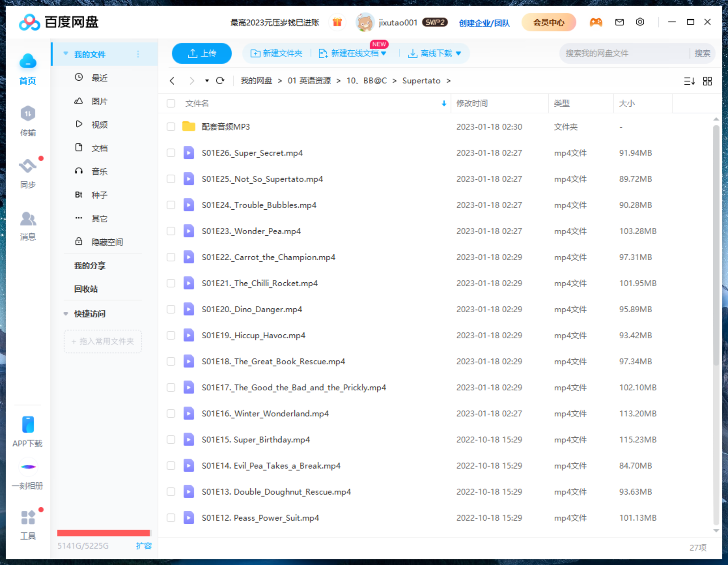Click the 配套音频MP3 folder icon
The height and width of the screenshot is (565, 728).
188,126
